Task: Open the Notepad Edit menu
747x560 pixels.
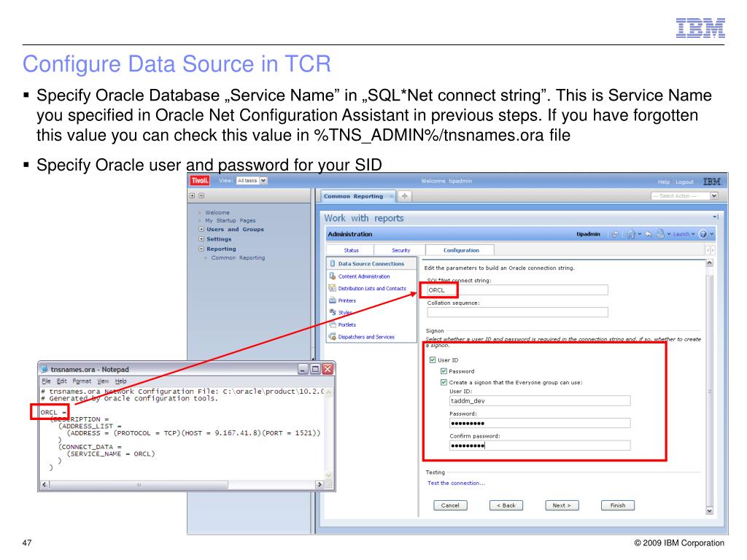Action: 61,381
